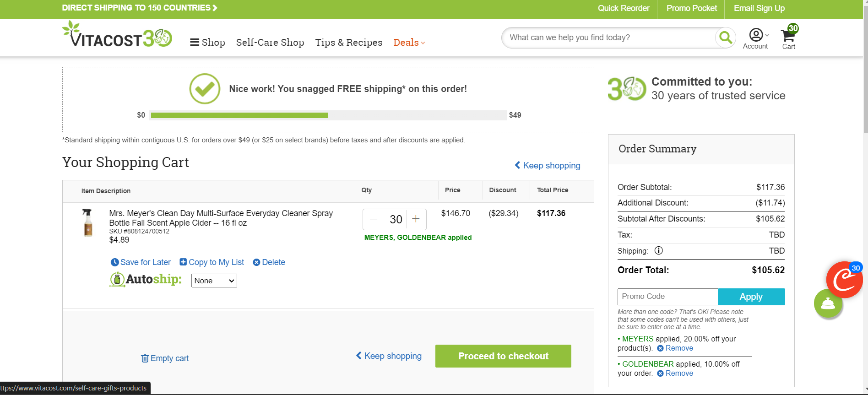This screenshot has height=395, width=868.
Task: Click the item Total Price $117.36
Action: 551,213
